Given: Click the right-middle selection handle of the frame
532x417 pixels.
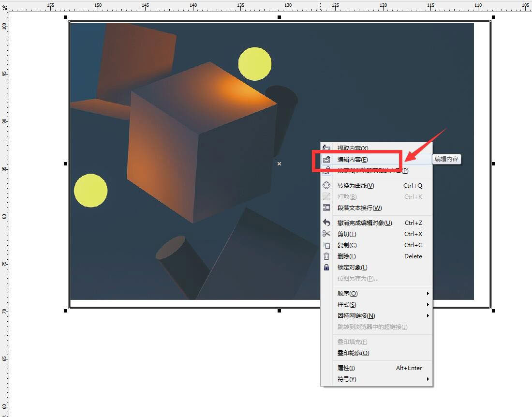Looking at the screenshot, I should tap(493, 164).
